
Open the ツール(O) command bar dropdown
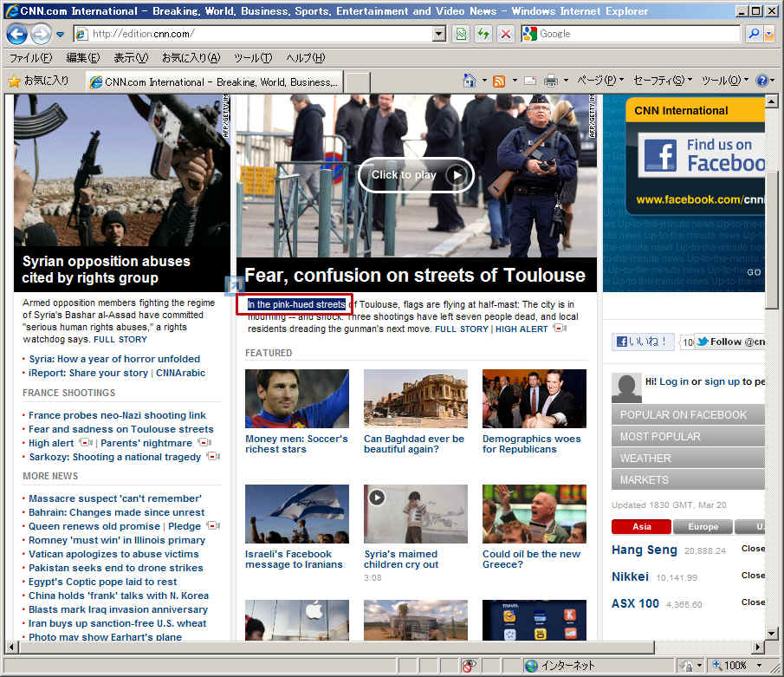coord(724,81)
